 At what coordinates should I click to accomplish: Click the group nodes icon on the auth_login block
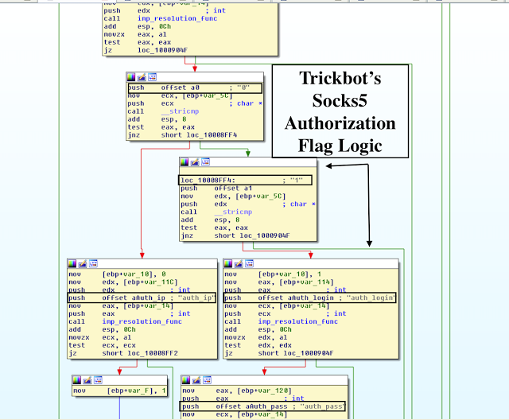point(249,262)
